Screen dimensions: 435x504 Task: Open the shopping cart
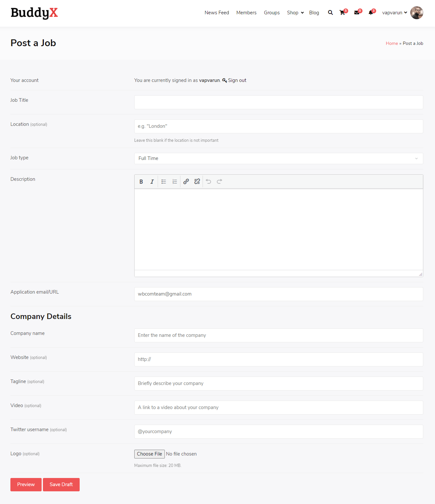pyautogui.click(x=342, y=13)
